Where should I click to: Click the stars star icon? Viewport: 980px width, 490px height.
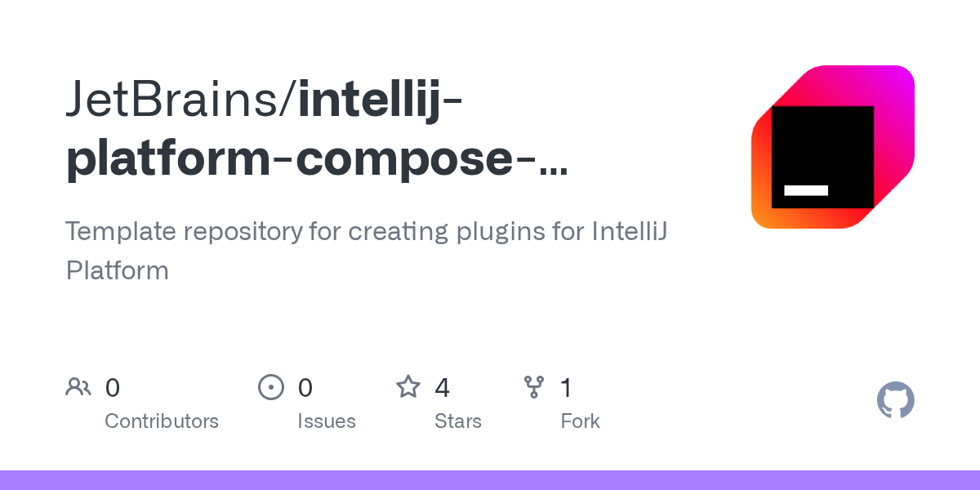tap(408, 386)
